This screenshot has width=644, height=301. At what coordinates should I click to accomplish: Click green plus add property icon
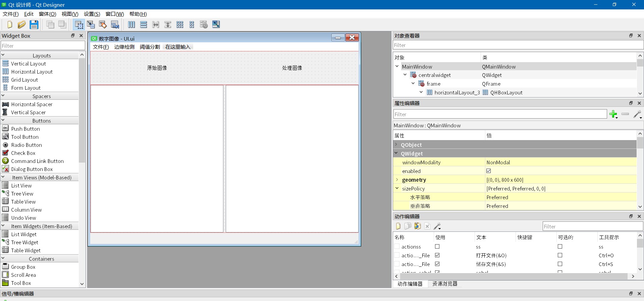[613, 114]
